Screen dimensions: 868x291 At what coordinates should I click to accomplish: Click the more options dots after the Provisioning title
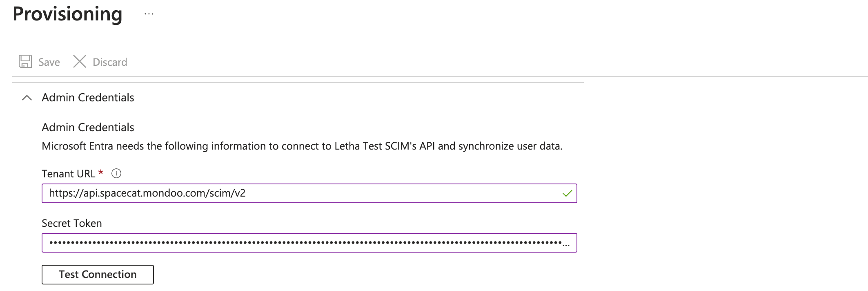pyautogui.click(x=149, y=13)
